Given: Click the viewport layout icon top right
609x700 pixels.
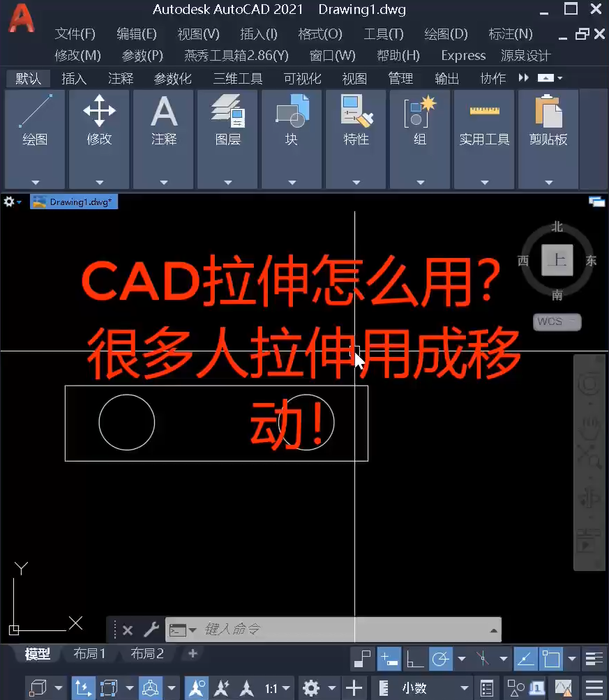Looking at the screenshot, I should 596,201.
